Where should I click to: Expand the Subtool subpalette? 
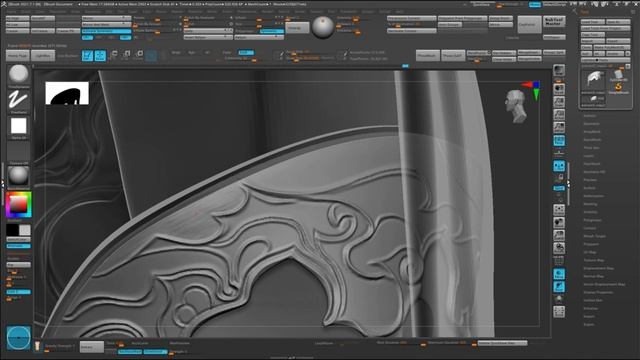tap(590, 116)
